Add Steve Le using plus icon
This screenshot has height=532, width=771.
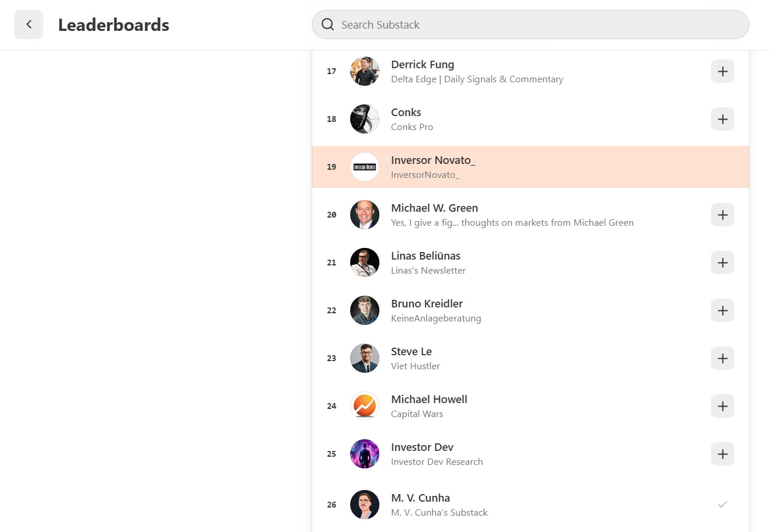point(723,358)
